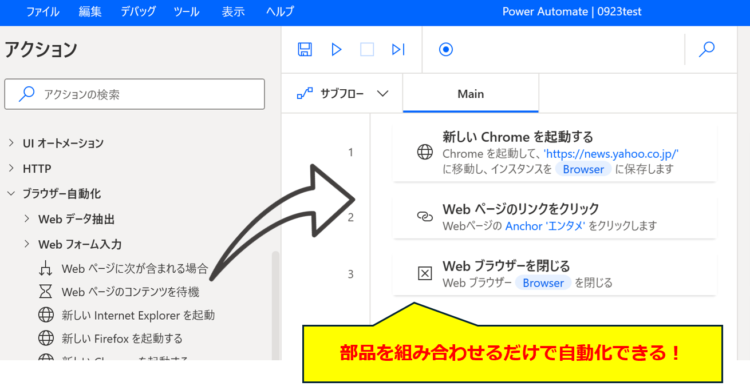Screen dimensions: 750x390
Task: Click the Stop square icon
Action: [367, 49]
